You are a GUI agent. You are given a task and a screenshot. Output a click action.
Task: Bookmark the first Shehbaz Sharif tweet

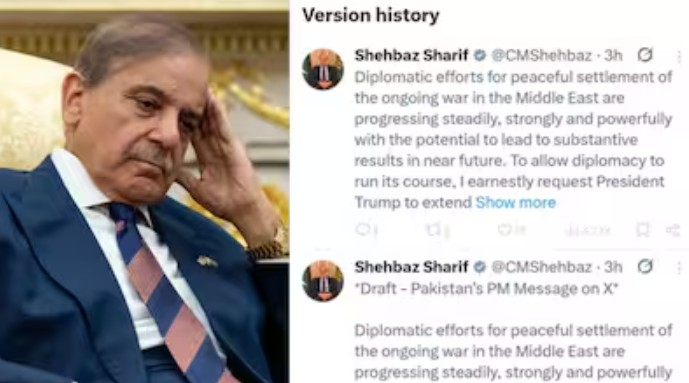(642, 229)
